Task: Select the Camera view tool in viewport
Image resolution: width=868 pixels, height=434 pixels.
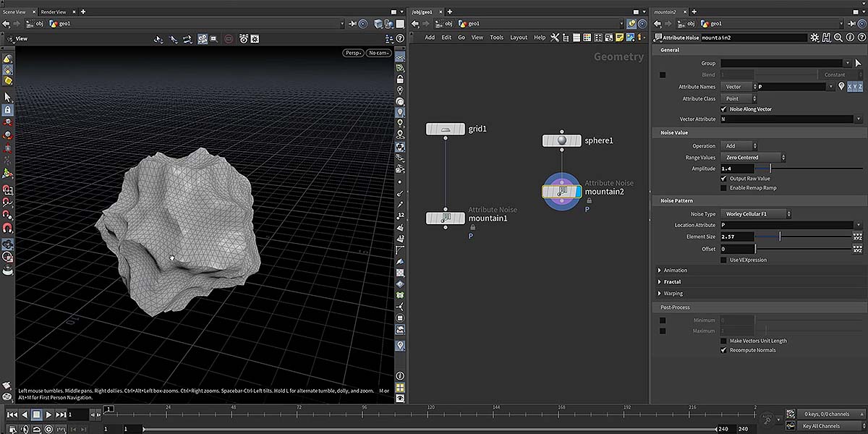Action: 203,38
